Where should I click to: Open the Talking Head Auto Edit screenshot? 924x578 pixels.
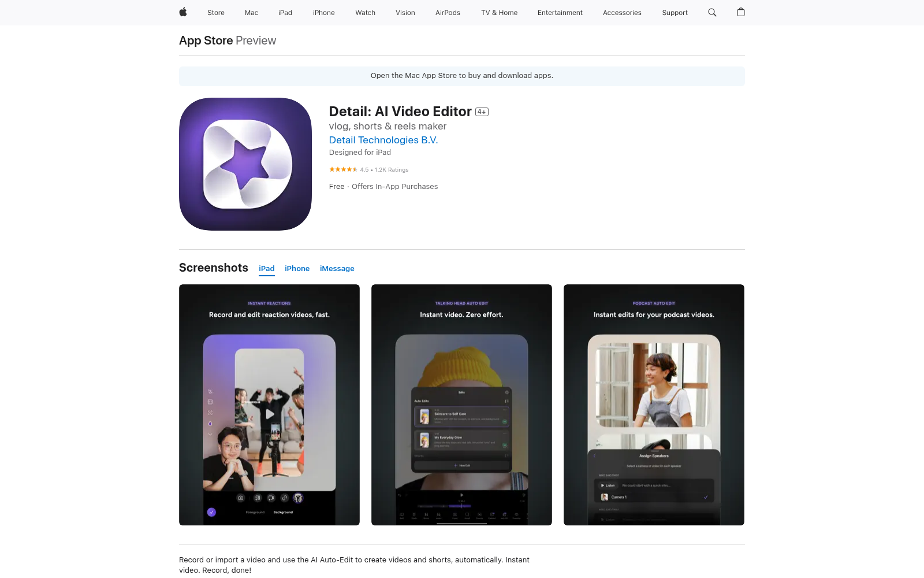(x=461, y=405)
